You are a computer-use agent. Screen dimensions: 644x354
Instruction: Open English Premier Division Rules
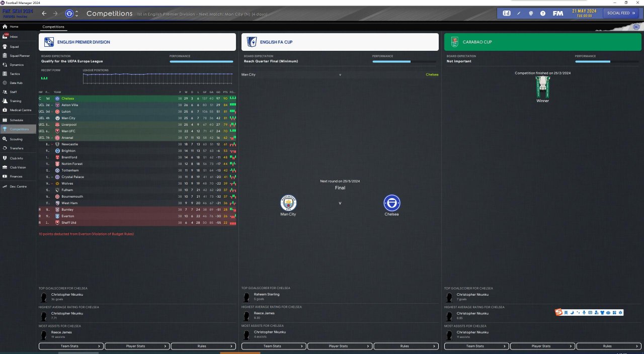pyautogui.click(x=203, y=346)
